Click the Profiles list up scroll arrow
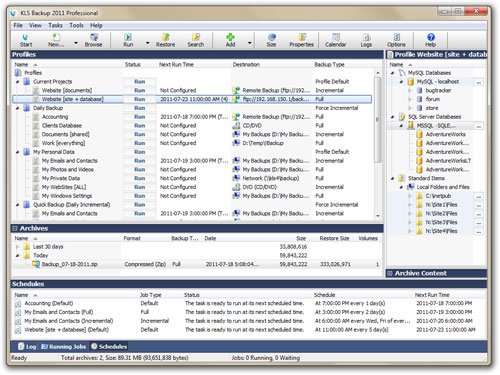500x375 pixels. [378, 73]
